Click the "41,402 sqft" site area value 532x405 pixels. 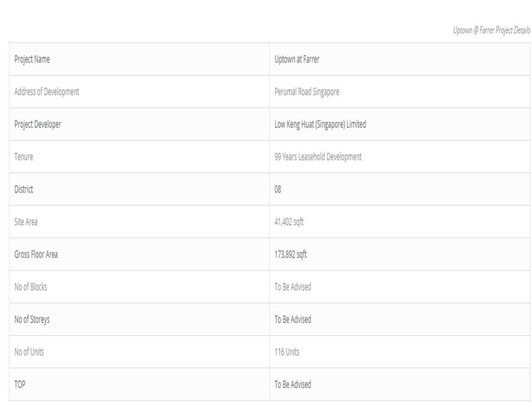point(289,222)
